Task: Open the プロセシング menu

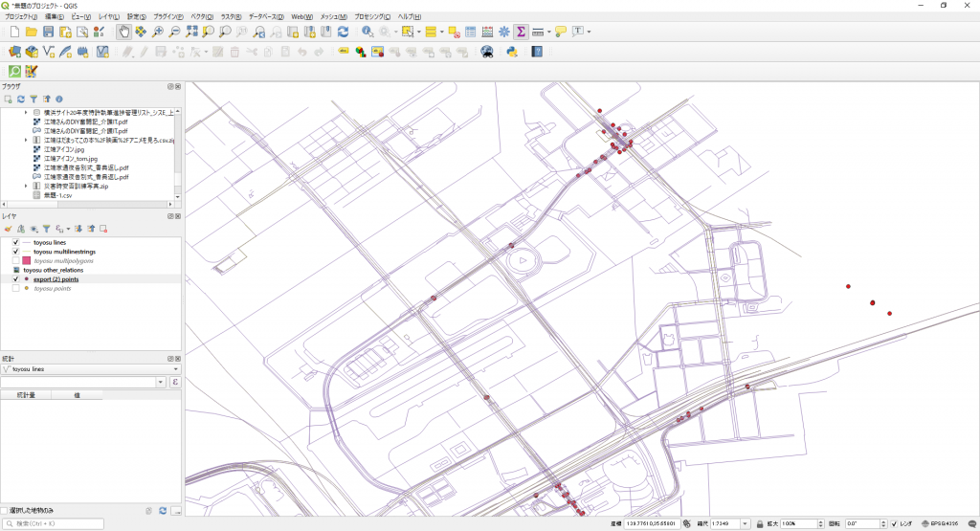Action: (372, 17)
